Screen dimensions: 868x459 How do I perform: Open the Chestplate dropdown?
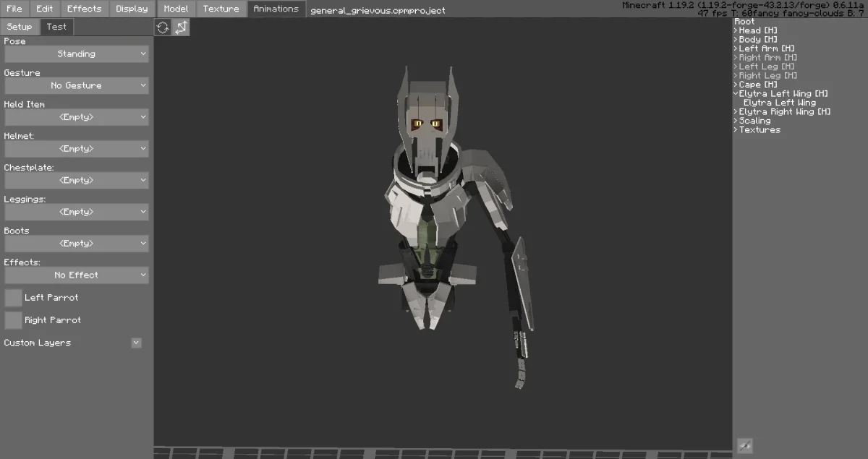[x=77, y=180]
